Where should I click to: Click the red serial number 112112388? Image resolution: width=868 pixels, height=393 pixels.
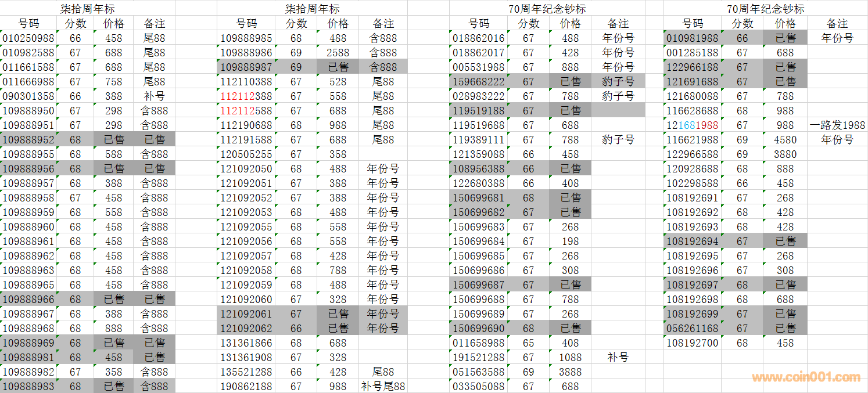coord(246,96)
